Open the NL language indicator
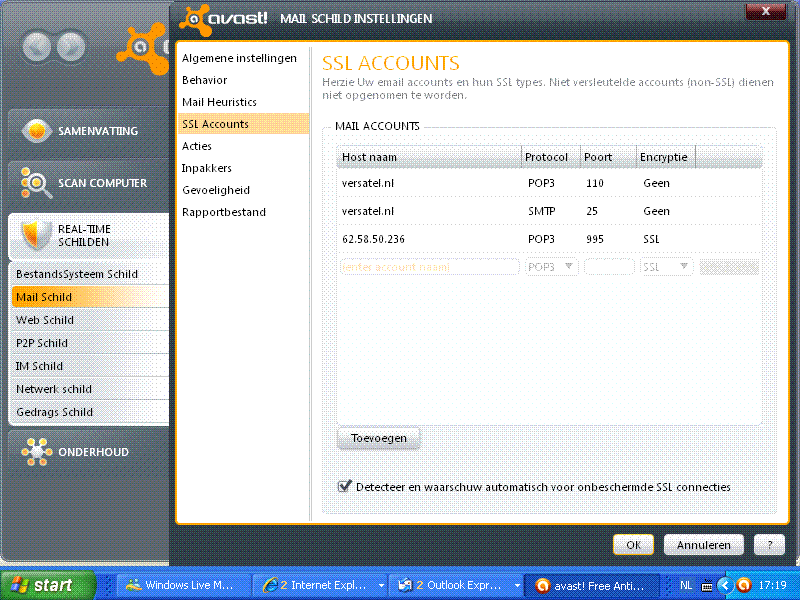Viewport: 800px width, 600px height. pos(686,585)
